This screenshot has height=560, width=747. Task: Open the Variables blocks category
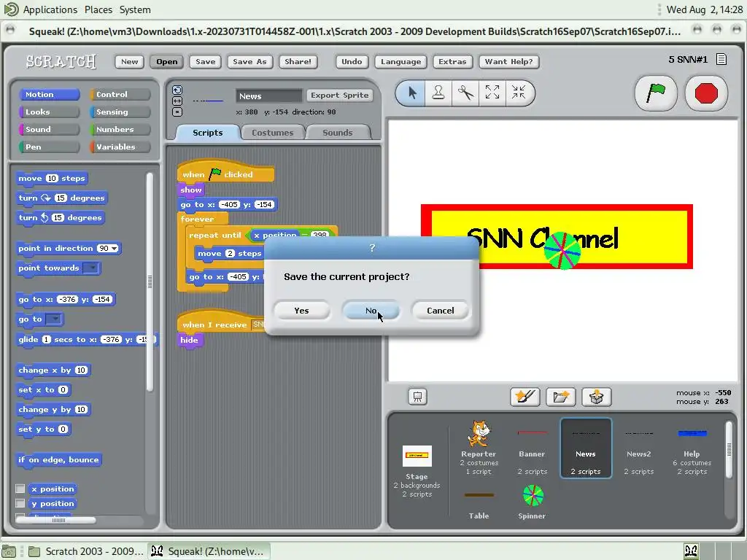click(120, 147)
